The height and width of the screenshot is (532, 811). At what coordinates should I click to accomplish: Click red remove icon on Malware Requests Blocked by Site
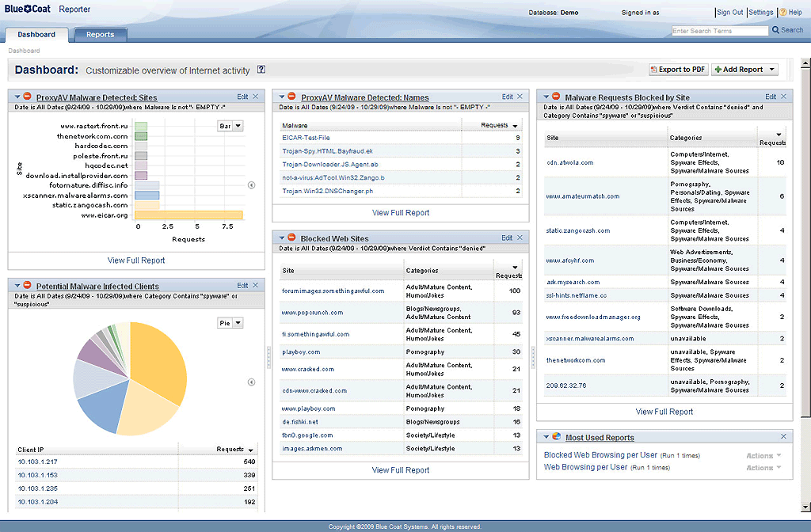pyautogui.click(x=556, y=96)
